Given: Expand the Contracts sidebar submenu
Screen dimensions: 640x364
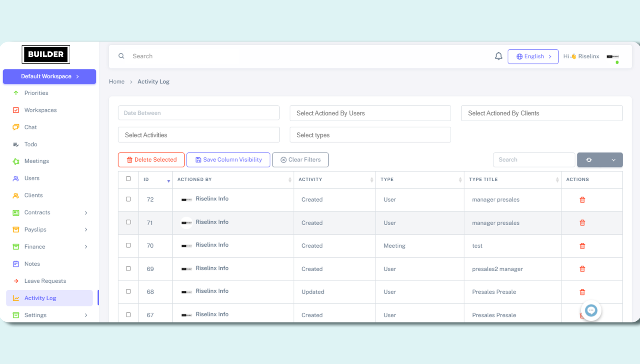Looking at the screenshot, I should (86, 213).
